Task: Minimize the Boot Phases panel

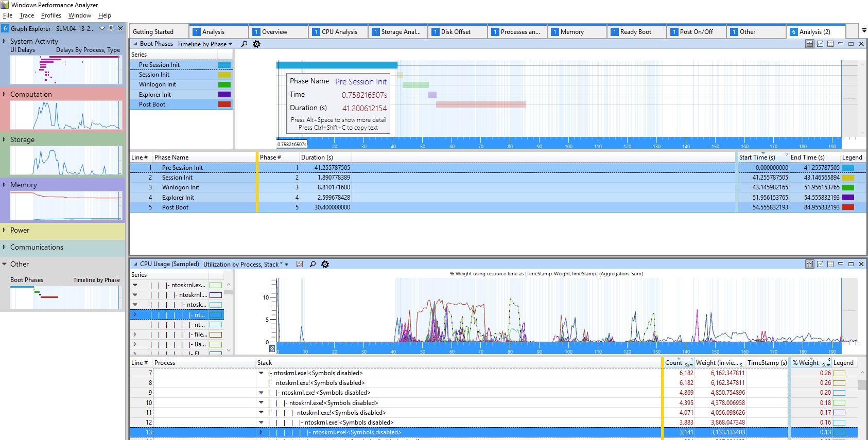Action: 841,44
